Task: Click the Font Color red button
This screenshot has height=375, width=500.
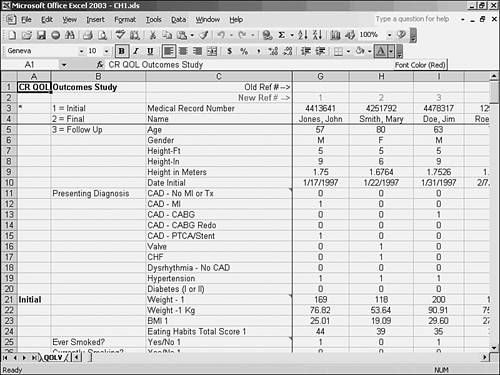Action: tap(381, 51)
